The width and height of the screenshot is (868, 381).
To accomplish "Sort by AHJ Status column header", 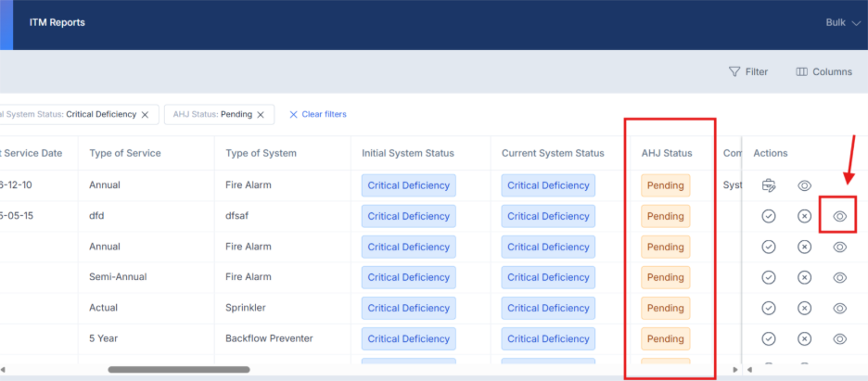I will click(x=667, y=153).
